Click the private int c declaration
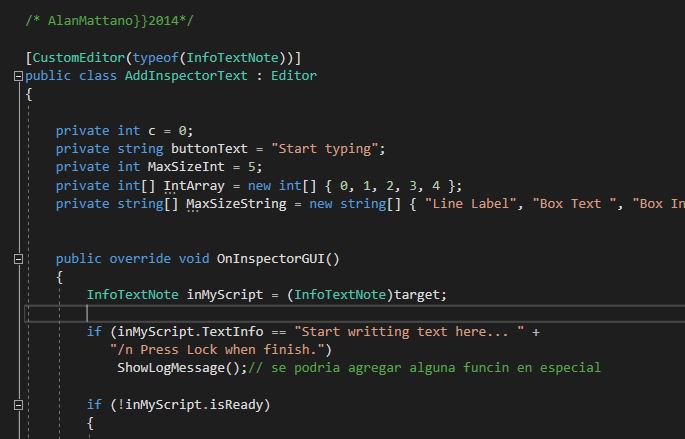The image size is (685, 439). point(125,131)
